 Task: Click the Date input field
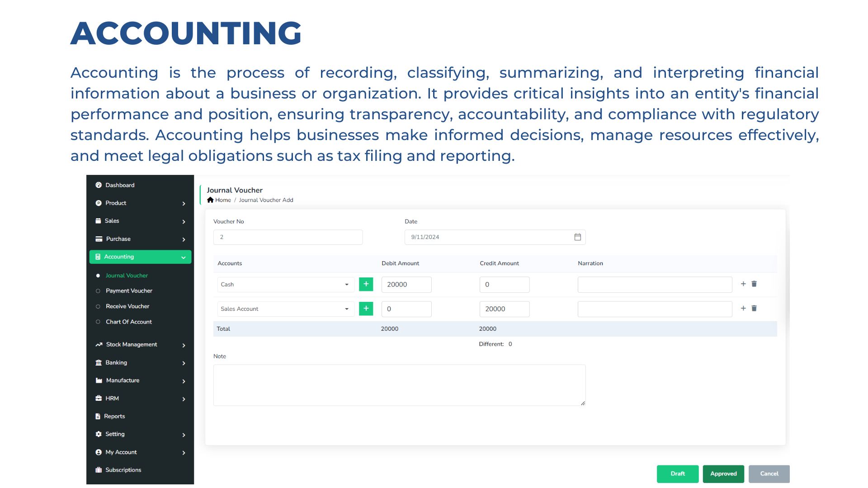pyautogui.click(x=495, y=237)
